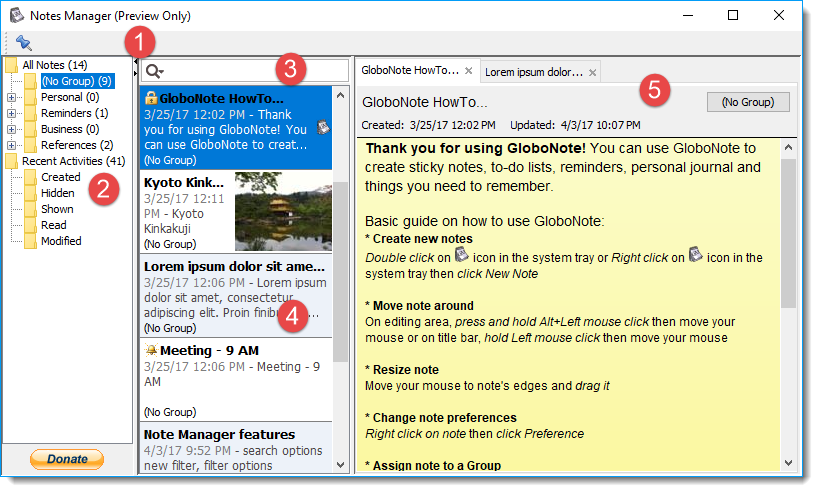Click the Recent Activities folder icon

[x=11, y=161]
